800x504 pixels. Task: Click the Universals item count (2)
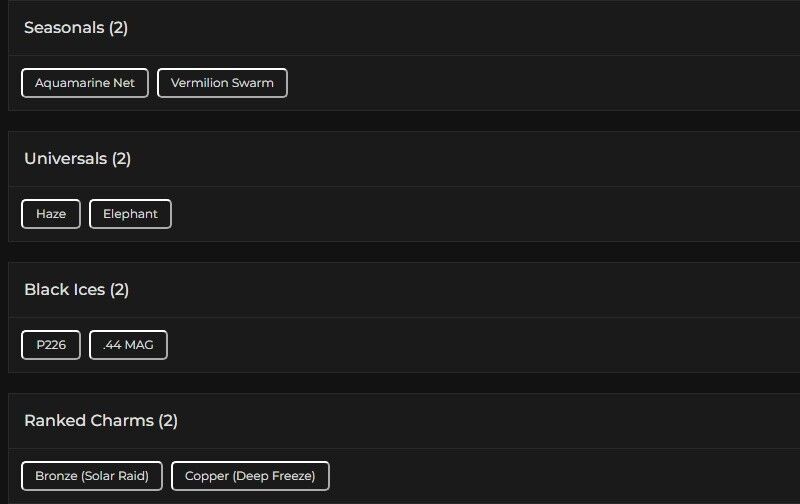click(121, 159)
